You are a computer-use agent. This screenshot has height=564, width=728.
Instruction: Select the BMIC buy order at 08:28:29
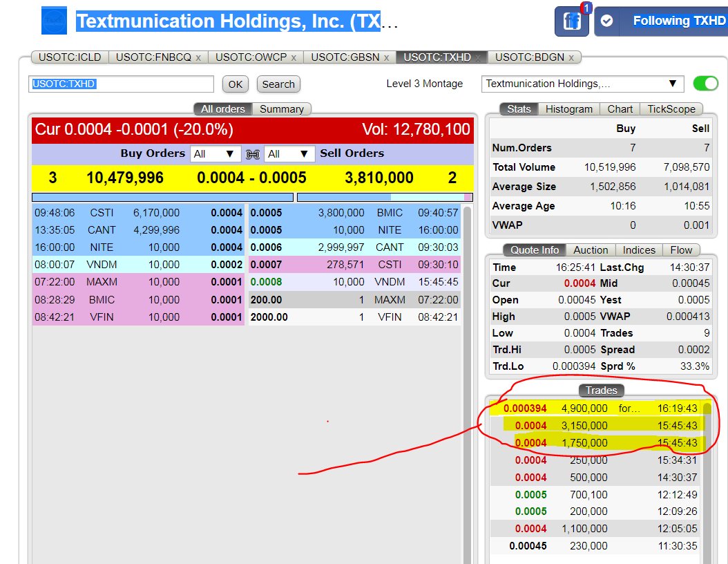138,300
